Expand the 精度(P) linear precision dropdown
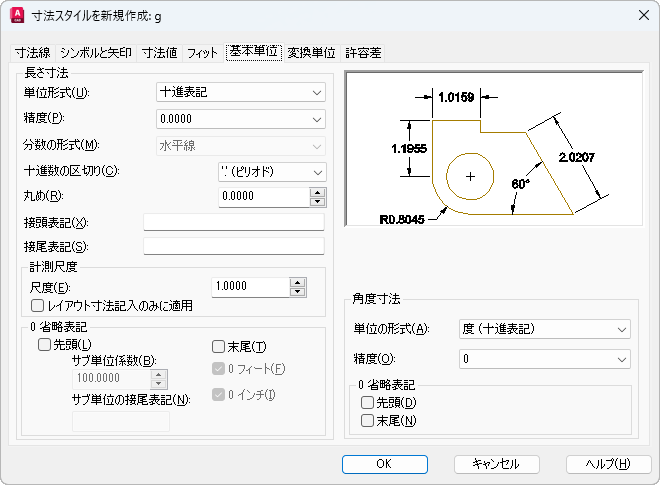 tap(241, 119)
